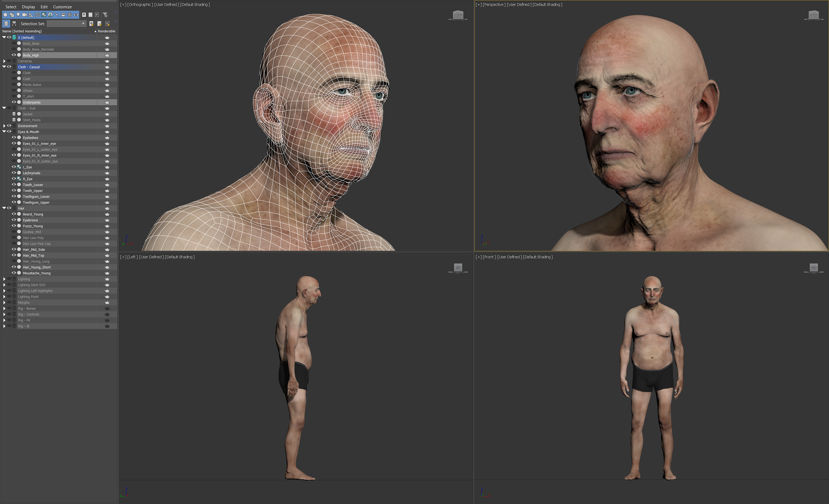Collapse the 0 (default) layer

click(4, 37)
